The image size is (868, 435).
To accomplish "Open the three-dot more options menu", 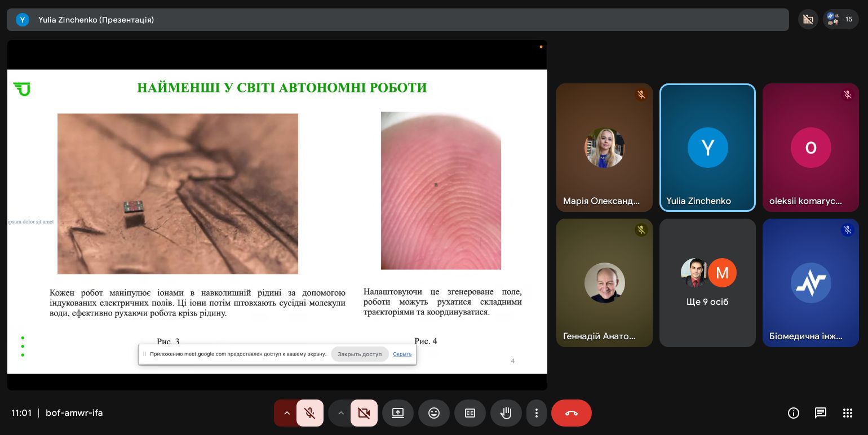I will tap(536, 413).
